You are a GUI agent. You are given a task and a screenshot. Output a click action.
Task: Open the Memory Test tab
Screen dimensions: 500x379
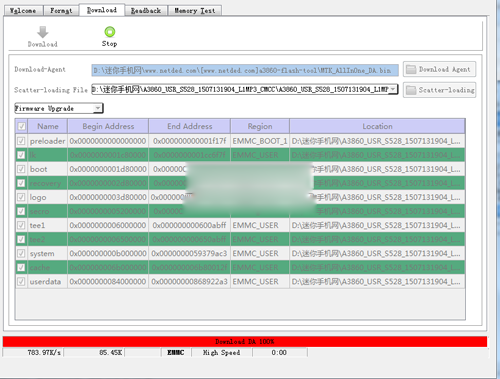(195, 11)
